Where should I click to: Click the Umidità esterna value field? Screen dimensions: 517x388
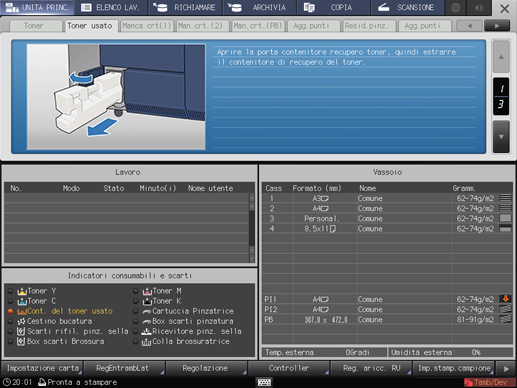click(x=477, y=352)
